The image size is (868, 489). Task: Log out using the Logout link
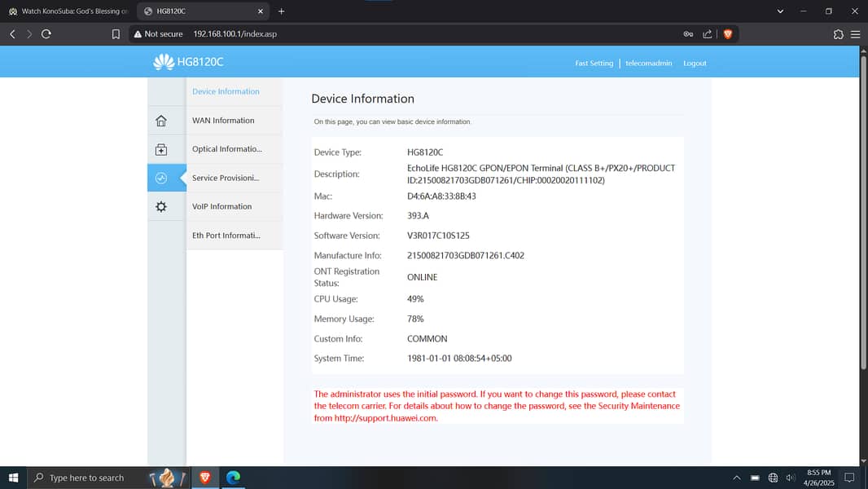pos(695,63)
